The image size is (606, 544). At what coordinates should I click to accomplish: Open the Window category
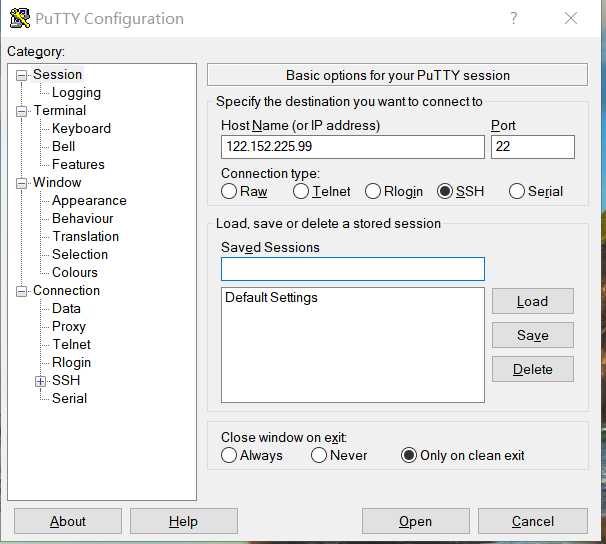(x=57, y=182)
